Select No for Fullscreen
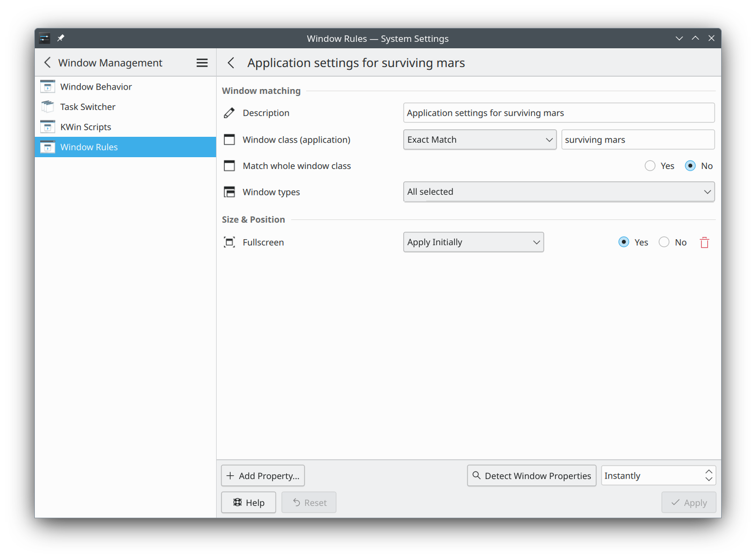756x559 pixels. pos(664,242)
